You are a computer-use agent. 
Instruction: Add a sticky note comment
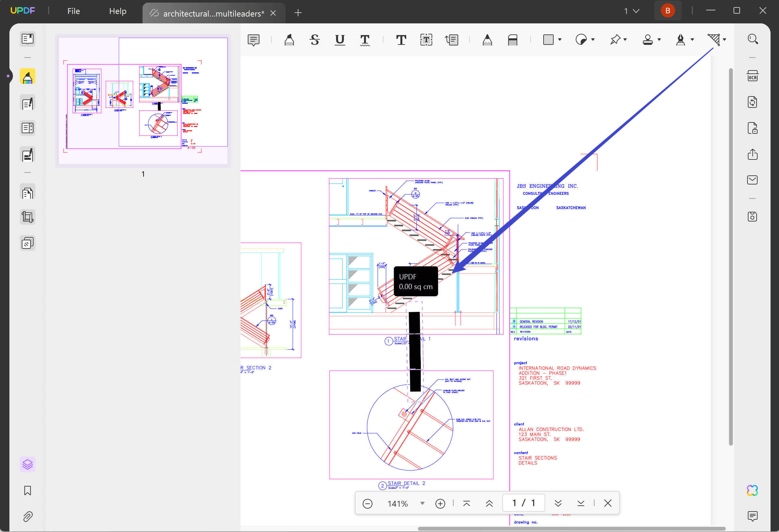pos(253,40)
